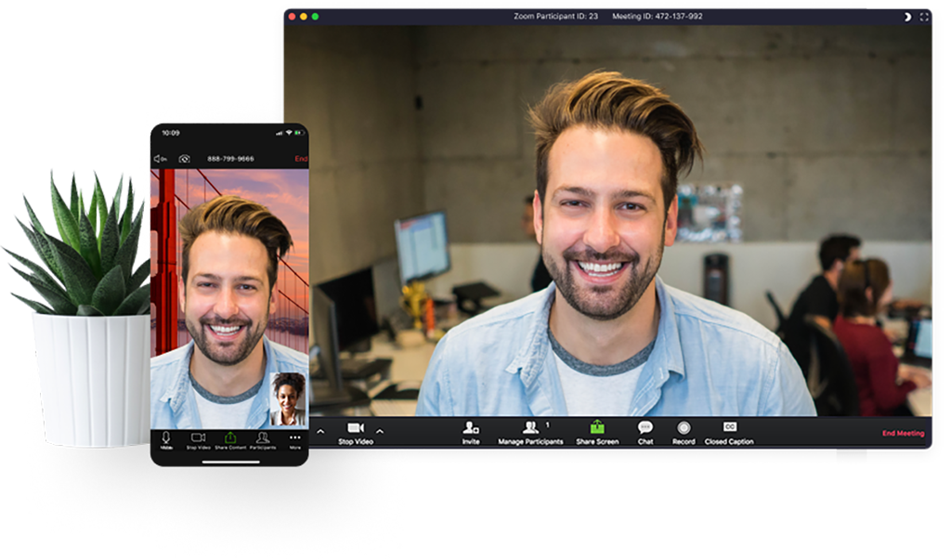Switch camera using phone's flip camera icon

[x=184, y=159]
